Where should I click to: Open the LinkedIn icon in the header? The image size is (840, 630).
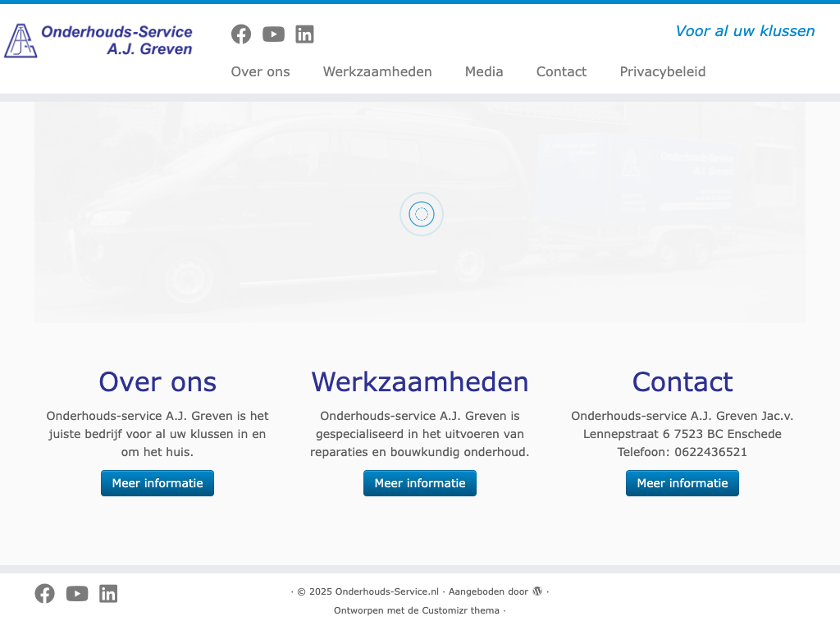point(304,34)
